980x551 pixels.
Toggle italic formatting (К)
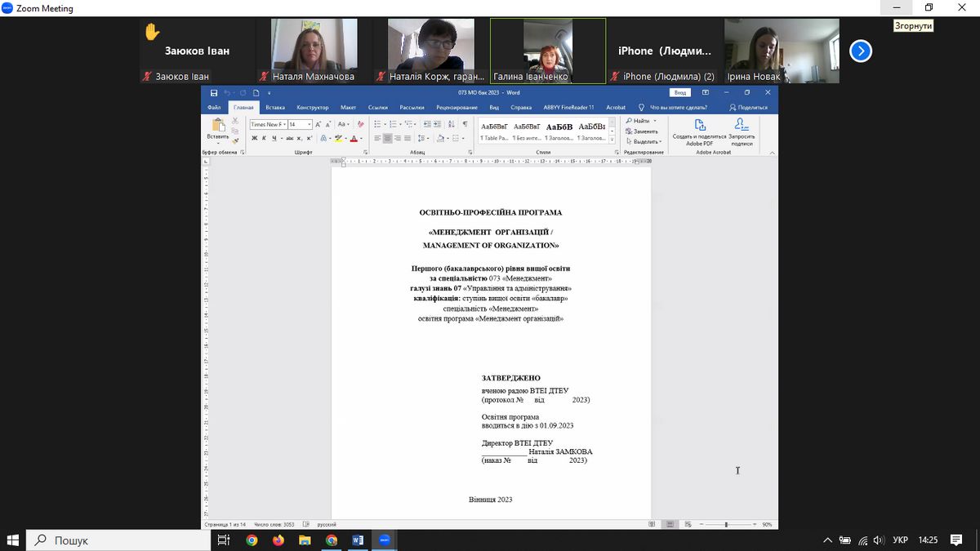click(265, 139)
